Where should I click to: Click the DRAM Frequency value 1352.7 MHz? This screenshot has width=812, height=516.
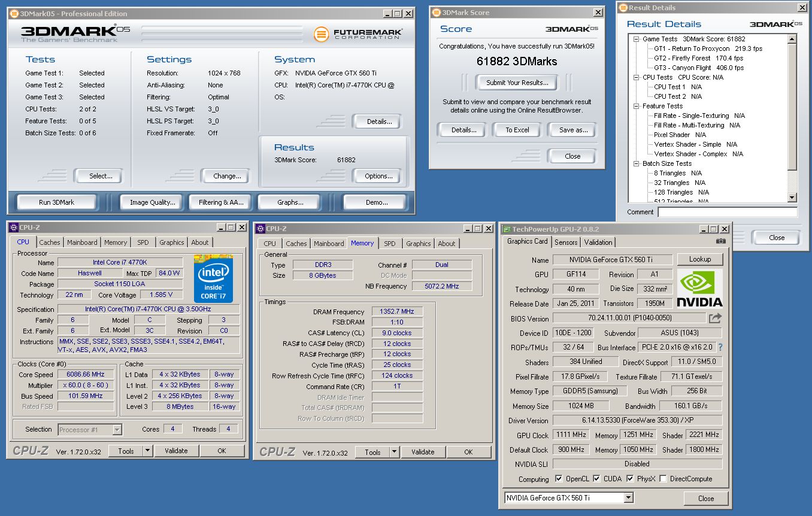pos(397,311)
